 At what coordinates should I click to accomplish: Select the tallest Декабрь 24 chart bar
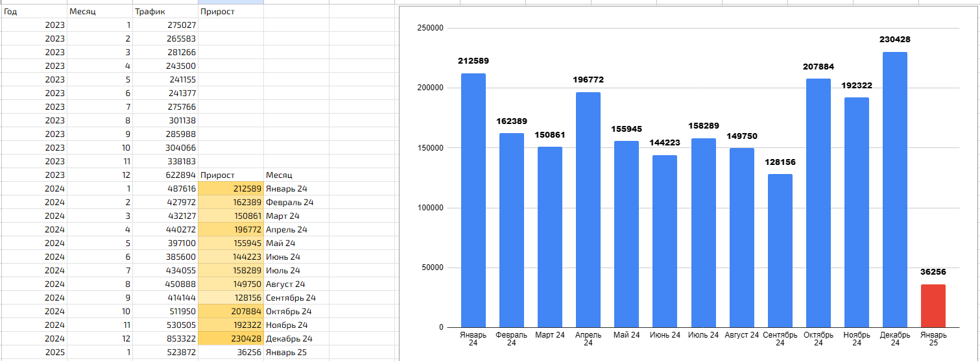click(x=894, y=190)
